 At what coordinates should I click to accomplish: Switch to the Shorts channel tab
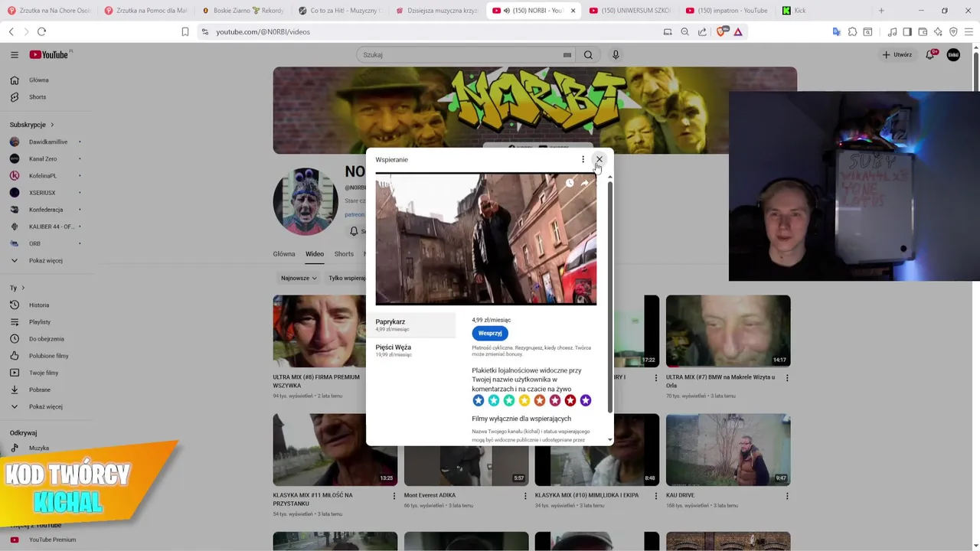click(x=344, y=254)
